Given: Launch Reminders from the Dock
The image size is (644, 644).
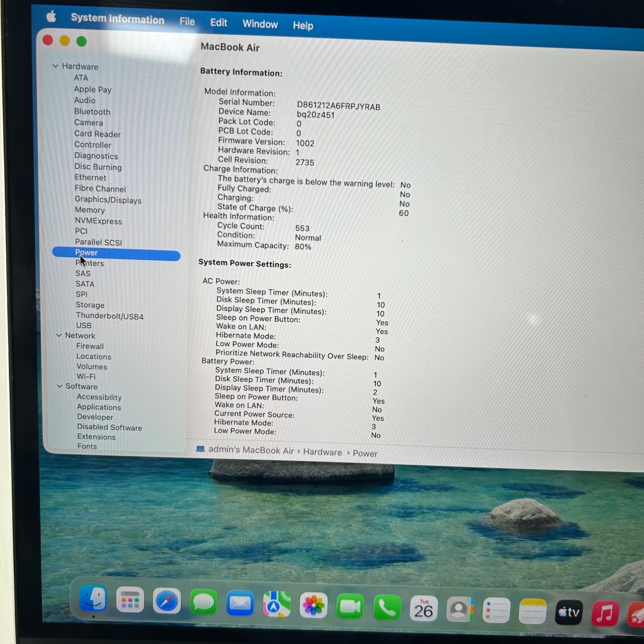Looking at the screenshot, I should 496,610.
